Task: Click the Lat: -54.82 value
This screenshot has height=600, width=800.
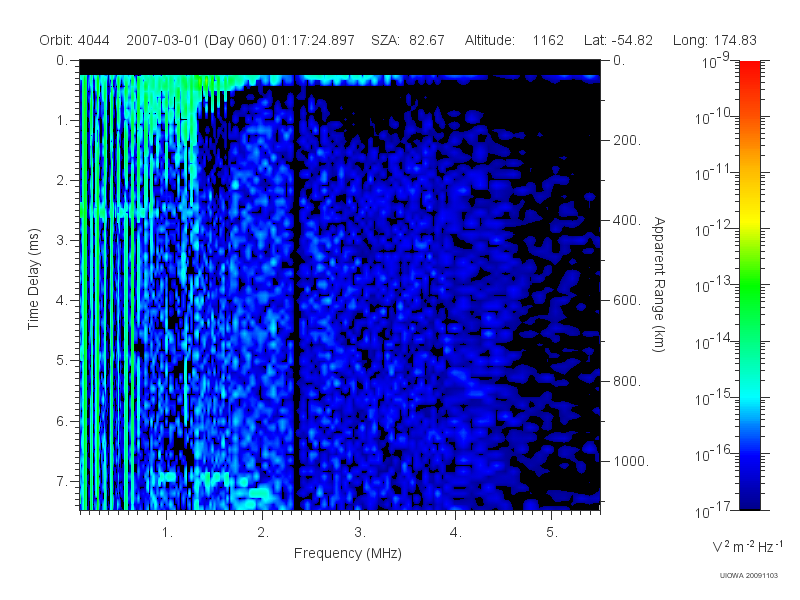Action: [618, 40]
